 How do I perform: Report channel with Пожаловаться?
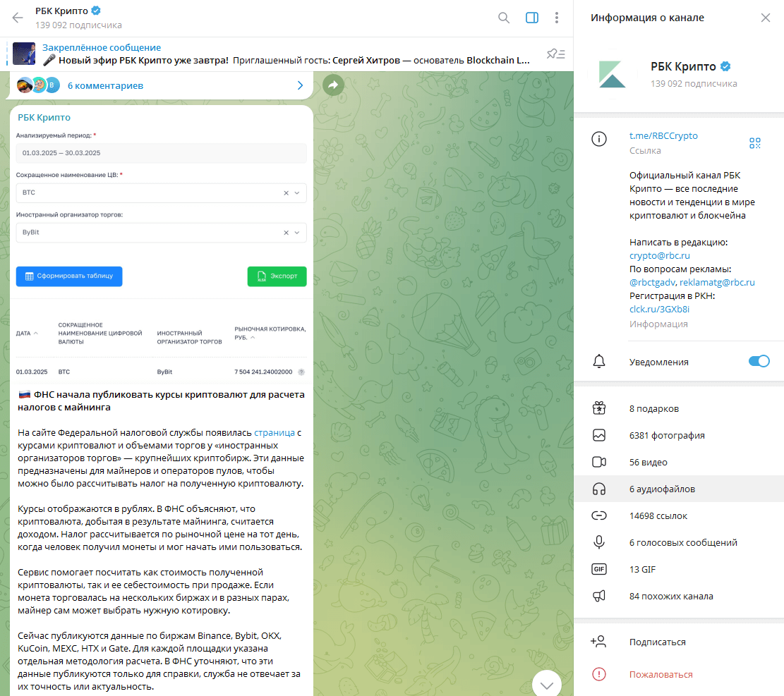pos(679,675)
